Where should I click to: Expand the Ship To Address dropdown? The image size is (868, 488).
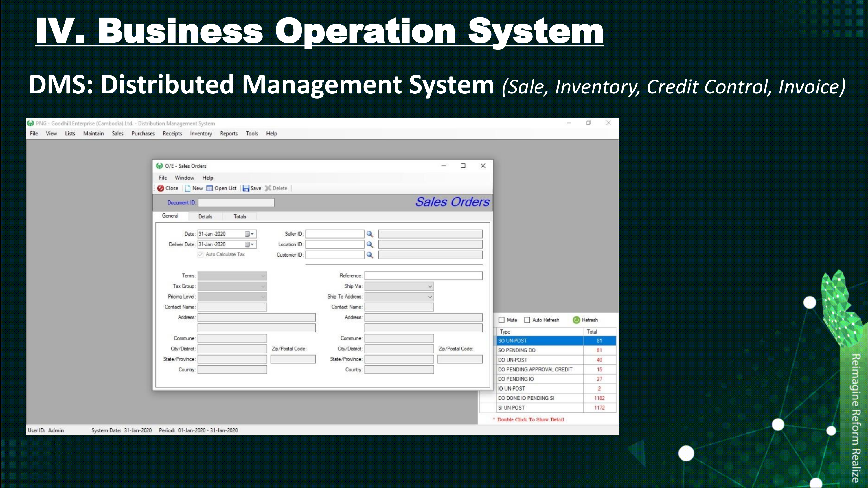tap(430, 297)
